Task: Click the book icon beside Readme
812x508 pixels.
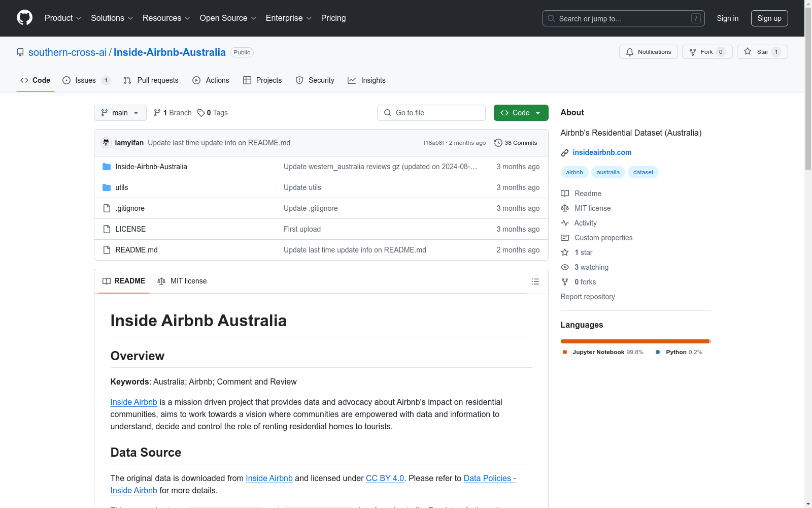Action: pos(565,194)
